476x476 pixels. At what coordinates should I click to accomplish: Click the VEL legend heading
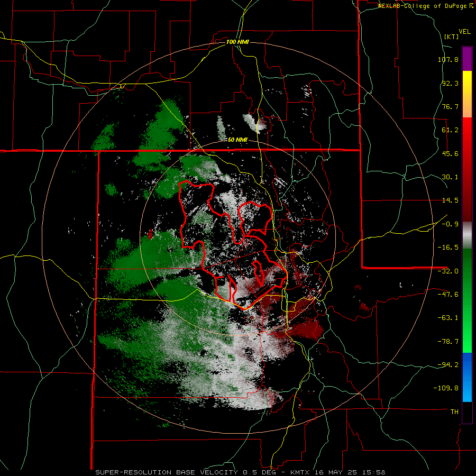(x=464, y=32)
